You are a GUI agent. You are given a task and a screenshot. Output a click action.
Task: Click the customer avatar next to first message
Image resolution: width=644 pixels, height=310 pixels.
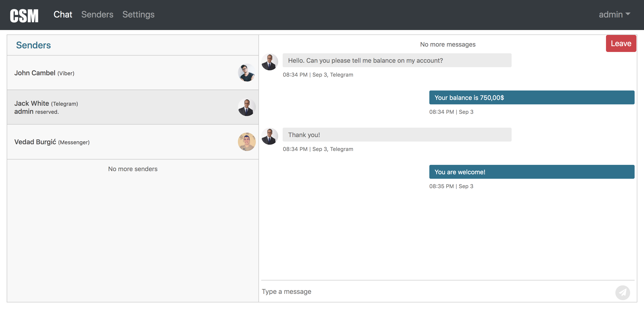click(x=270, y=62)
